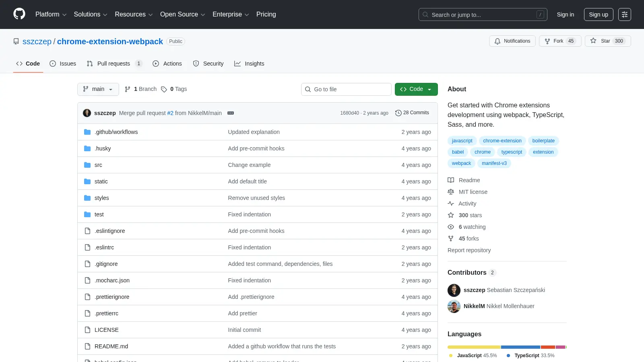Focus the Search or jump to field

pos(483,14)
